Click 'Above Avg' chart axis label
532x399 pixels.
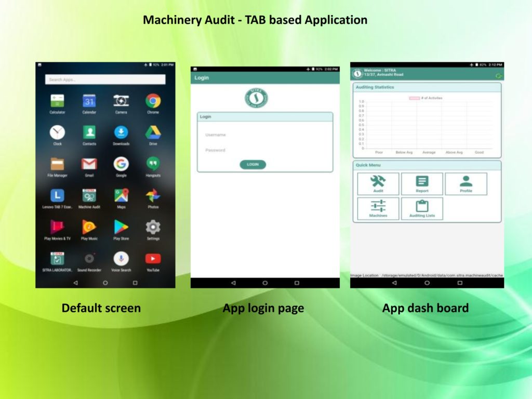[454, 152]
